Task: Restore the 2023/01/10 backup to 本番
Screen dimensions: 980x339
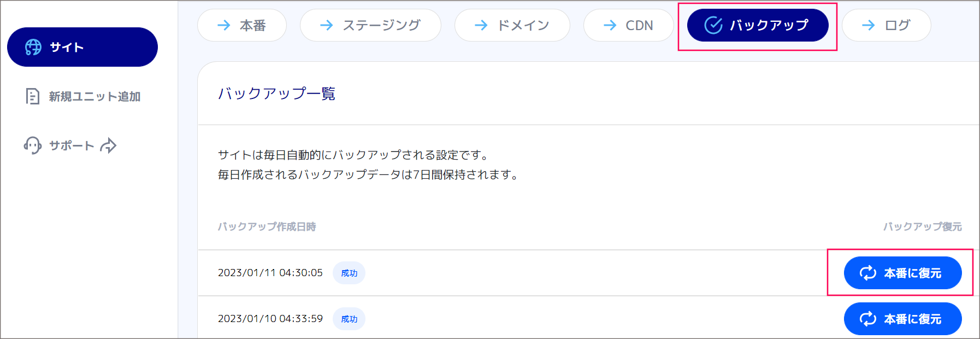Action: (903, 319)
